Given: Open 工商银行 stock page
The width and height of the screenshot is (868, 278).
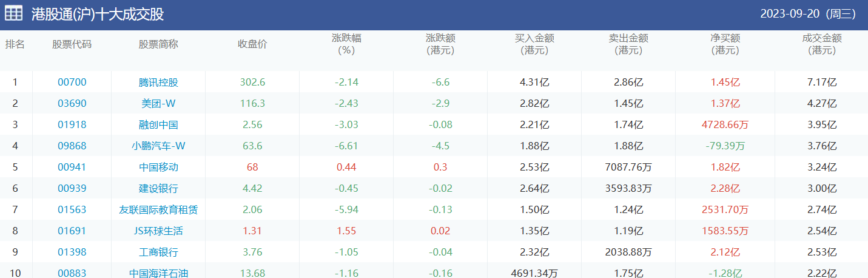Looking at the screenshot, I should coord(158,252).
